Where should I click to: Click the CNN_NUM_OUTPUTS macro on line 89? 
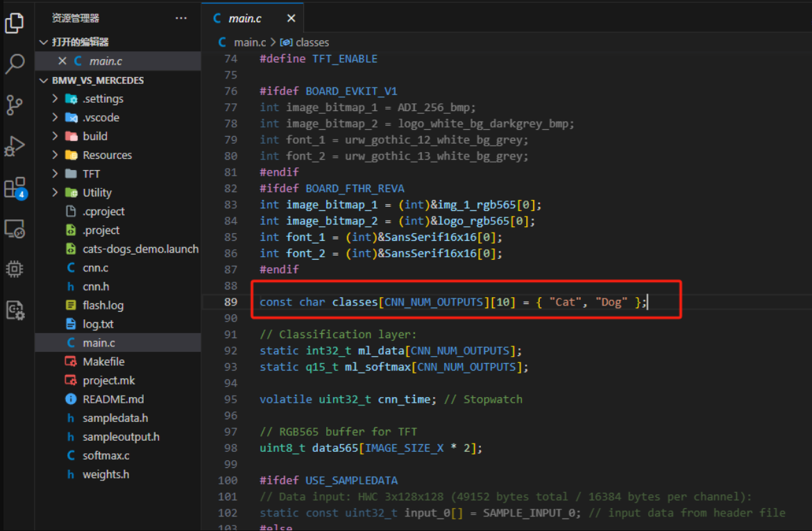click(434, 302)
